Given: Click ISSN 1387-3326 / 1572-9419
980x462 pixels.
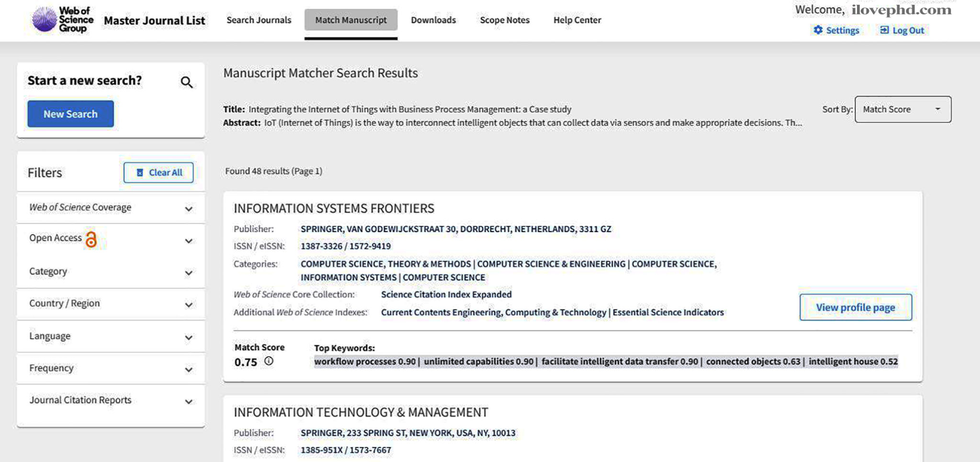Looking at the screenshot, I should pyautogui.click(x=345, y=246).
